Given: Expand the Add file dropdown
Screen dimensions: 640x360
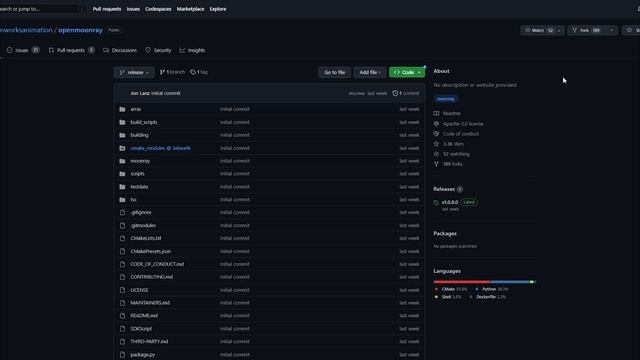Looking at the screenshot, I should (370, 72).
